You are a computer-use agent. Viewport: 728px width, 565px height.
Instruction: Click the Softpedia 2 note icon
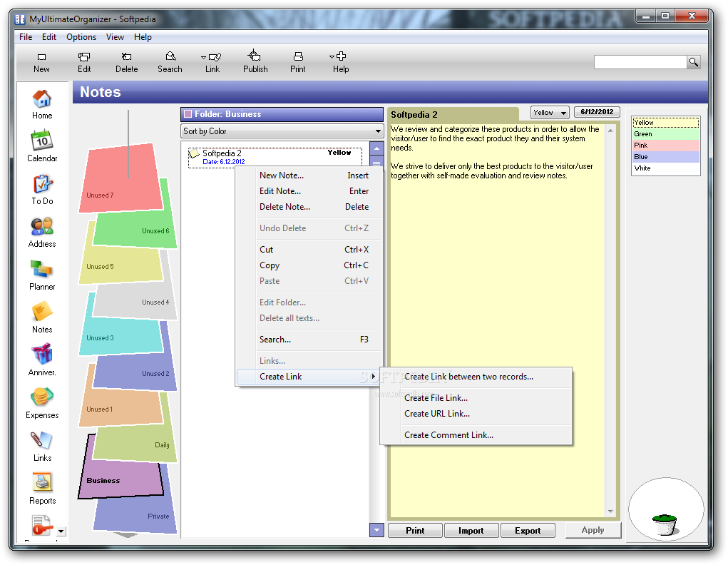[194, 153]
